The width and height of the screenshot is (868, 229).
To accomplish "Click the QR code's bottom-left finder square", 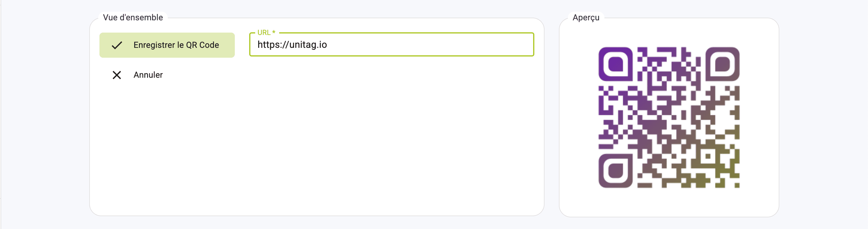I will click(615, 171).
